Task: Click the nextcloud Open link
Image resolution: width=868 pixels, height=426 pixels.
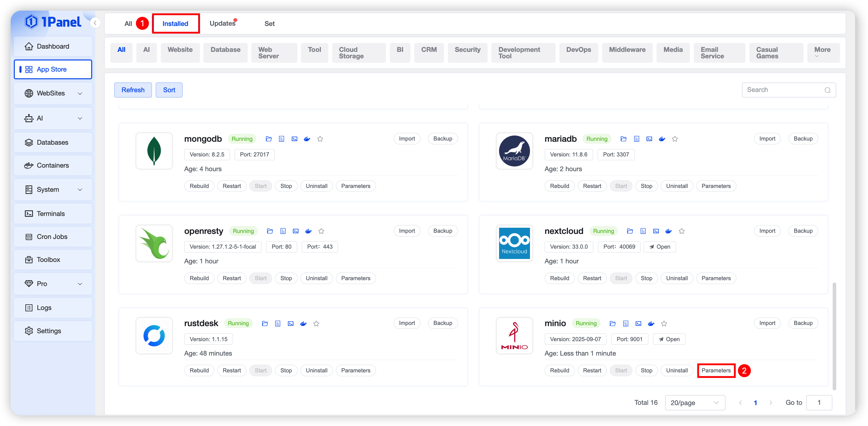Action: tap(660, 247)
